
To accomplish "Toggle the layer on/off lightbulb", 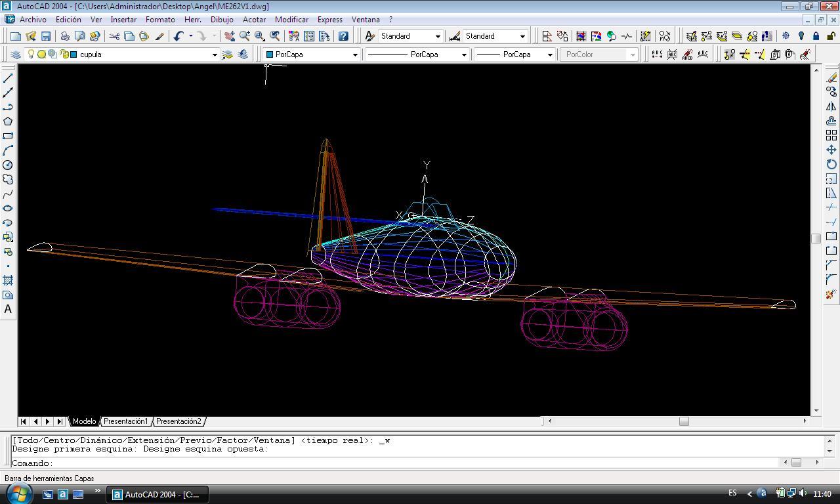I will pyautogui.click(x=30, y=54).
